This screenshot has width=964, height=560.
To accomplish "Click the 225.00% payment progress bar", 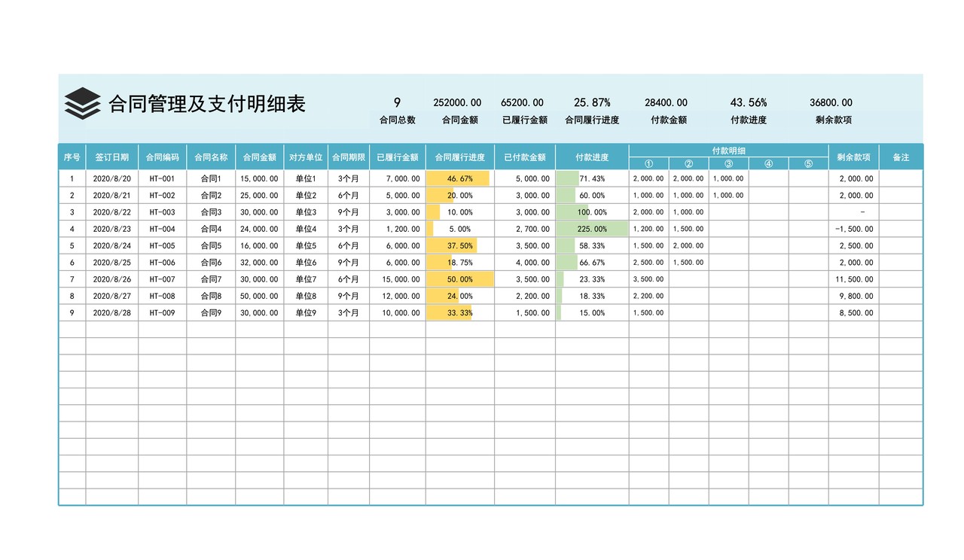I will point(592,229).
